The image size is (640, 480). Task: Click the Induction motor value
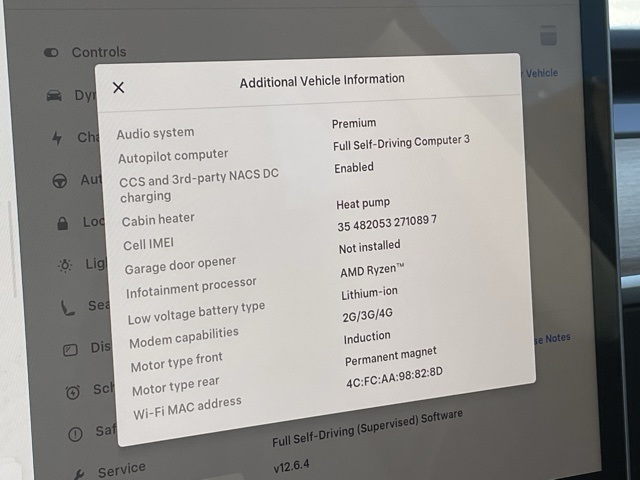click(367, 337)
